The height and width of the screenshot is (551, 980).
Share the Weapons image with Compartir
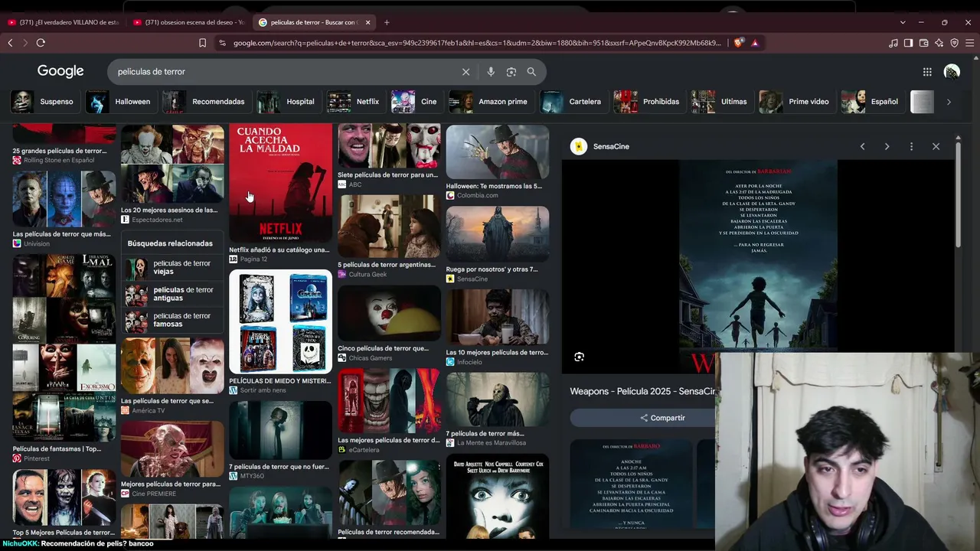tap(663, 418)
